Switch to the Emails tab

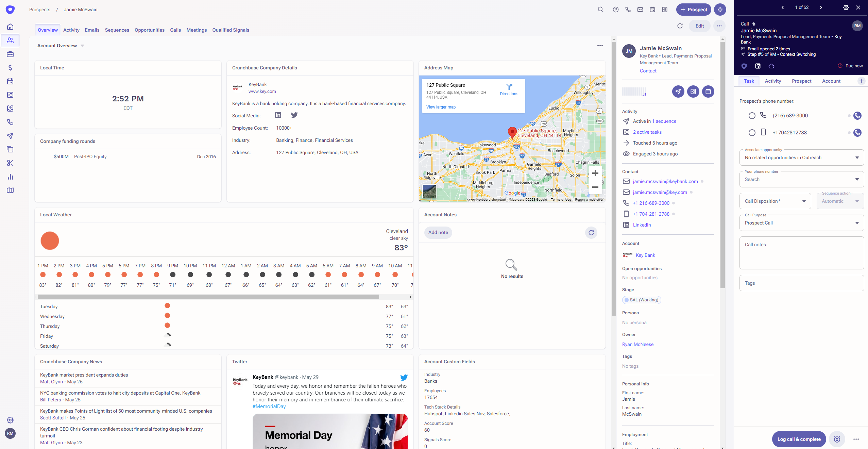point(92,30)
